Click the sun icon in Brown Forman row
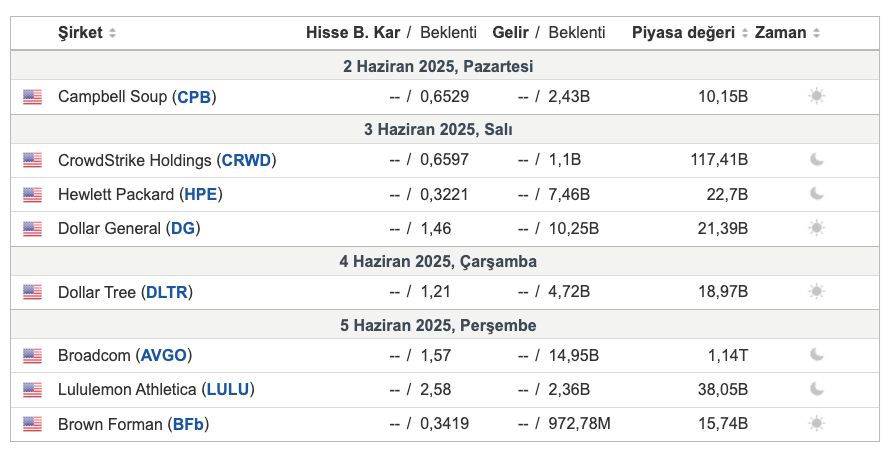The image size is (888, 454). coord(816,423)
